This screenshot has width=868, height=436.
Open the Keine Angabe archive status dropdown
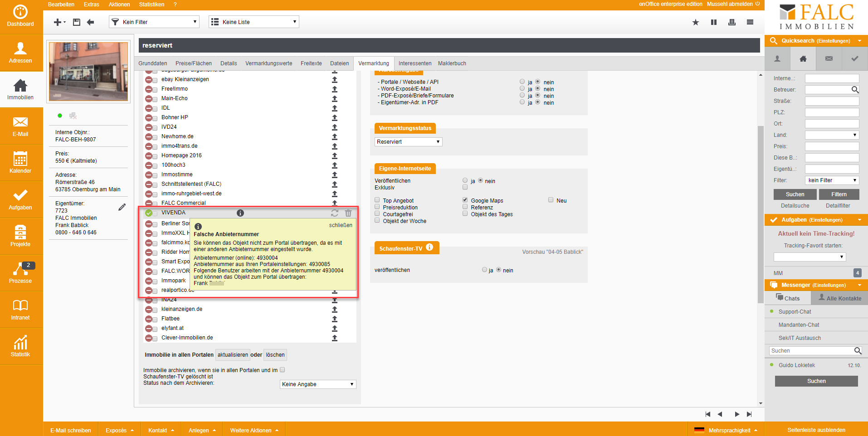coord(317,384)
